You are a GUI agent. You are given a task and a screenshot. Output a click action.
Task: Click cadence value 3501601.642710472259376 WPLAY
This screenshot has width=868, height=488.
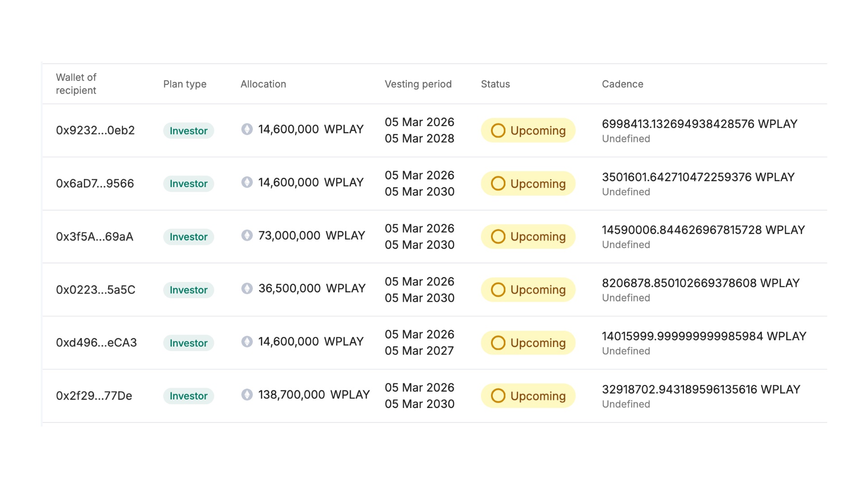tap(698, 177)
